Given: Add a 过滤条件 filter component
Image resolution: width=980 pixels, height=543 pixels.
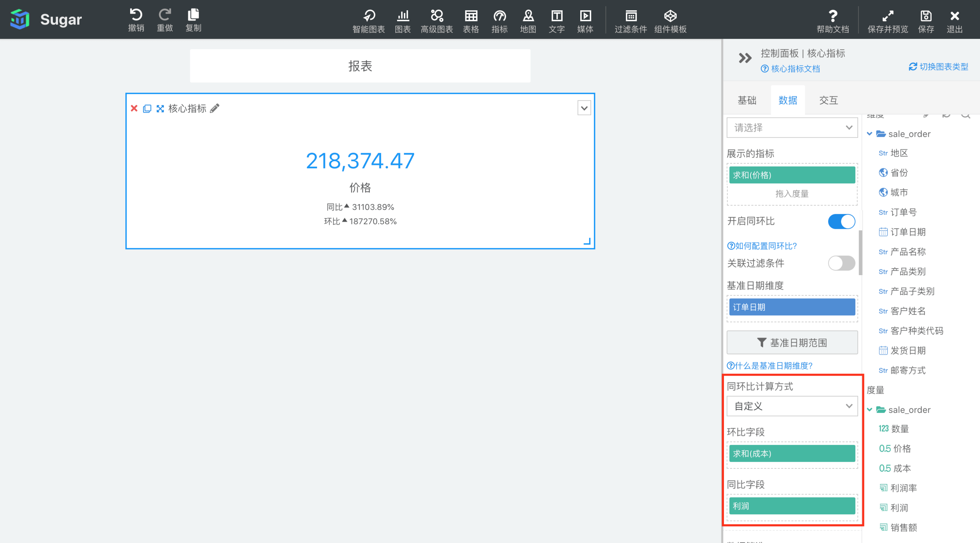Looking at the screenshot, I should (x=631, y=21).
